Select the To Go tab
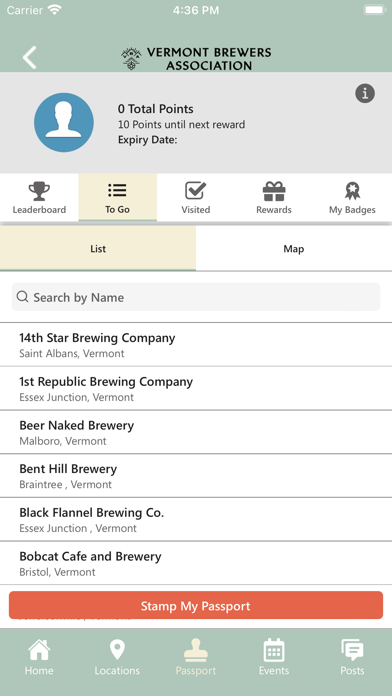The image size is (392, 696). tap(118, 198)
